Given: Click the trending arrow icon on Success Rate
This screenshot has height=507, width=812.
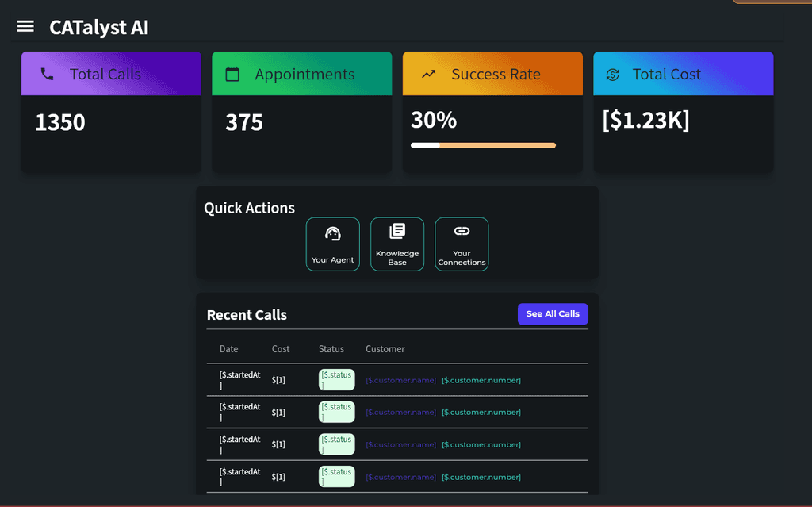Looking at the screenshot, I should tap(428, 74).
